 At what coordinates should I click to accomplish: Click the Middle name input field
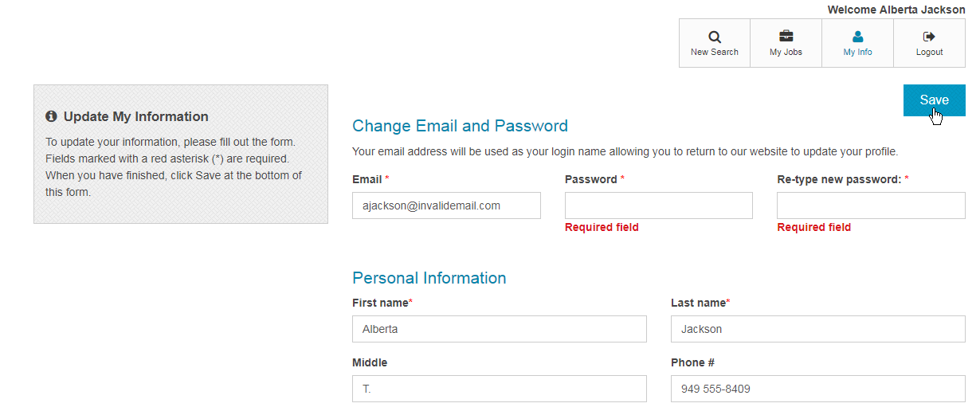[499, 389]
